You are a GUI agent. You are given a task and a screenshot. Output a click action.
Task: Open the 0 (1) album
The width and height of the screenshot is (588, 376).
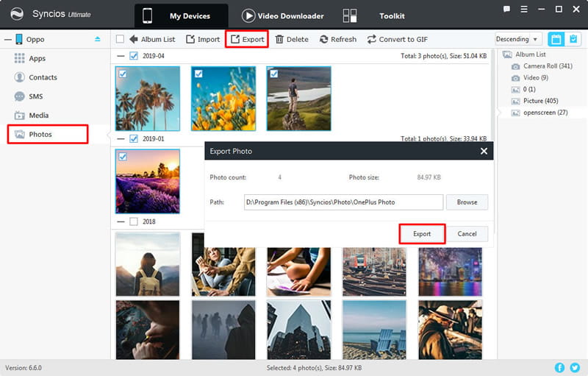[x=523, y=89]
